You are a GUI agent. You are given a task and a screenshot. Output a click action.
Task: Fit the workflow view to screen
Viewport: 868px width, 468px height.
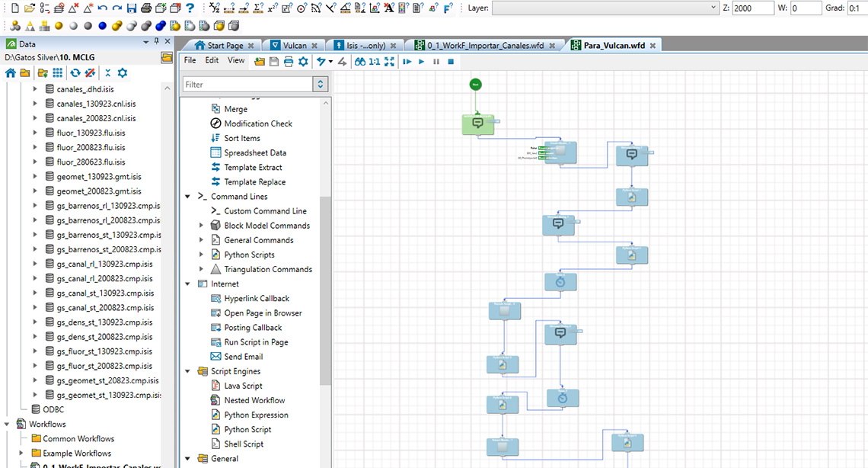tap(388, 61)
